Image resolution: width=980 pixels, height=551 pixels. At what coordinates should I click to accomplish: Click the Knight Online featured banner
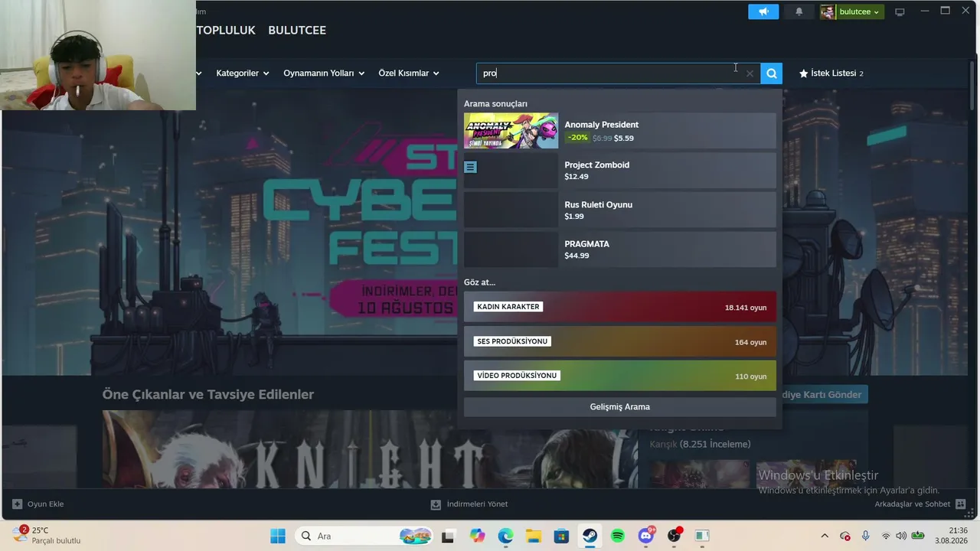click(370, 449)
